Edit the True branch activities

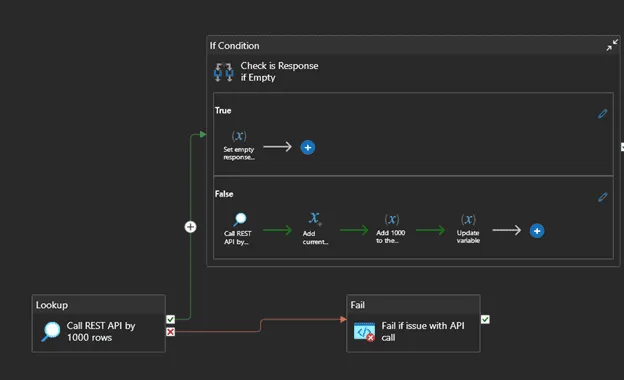click(x=603, y=114)
